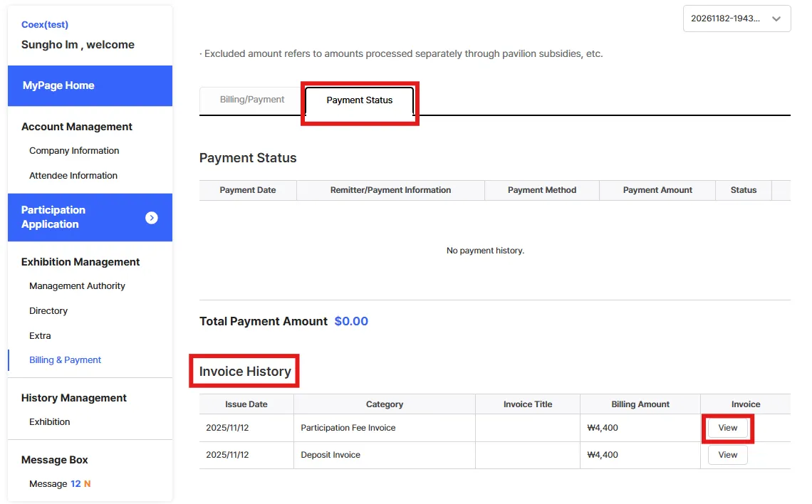The width and height of the screenshot is (812, 504).
Task: View the Participation Fee Invoice
Action: tap(727, 428)
